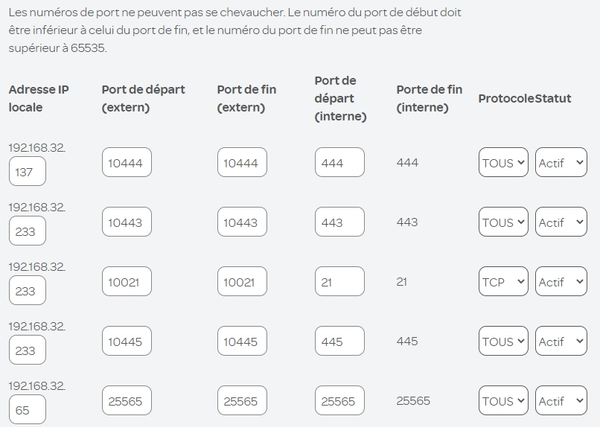Expand status dropdown for the 10021 rule
Viewport: 600px width, 427px height.
point(561,282)
